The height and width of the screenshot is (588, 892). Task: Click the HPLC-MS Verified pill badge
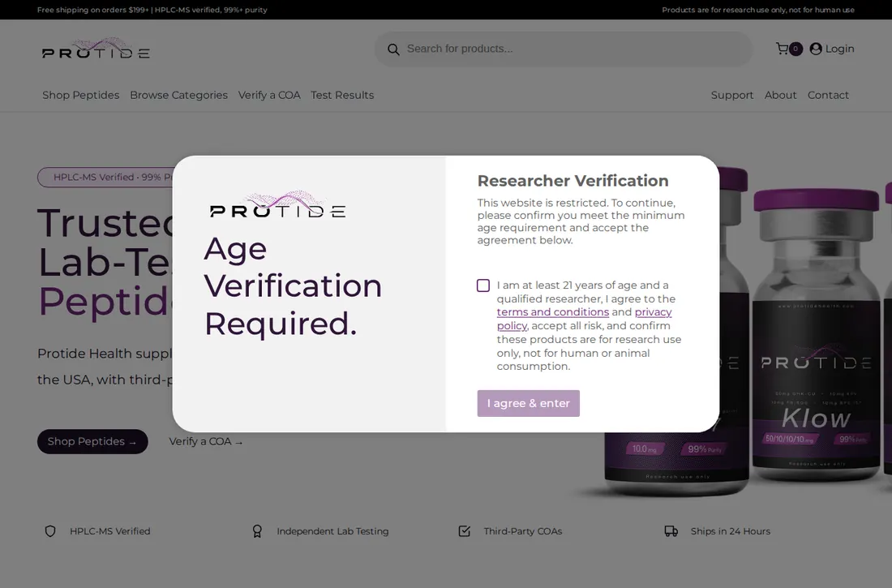[x=105, y=177]
